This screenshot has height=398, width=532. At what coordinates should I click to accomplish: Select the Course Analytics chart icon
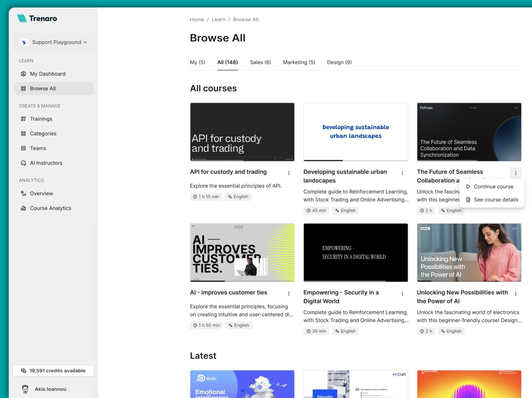click(x=23, y=208)
